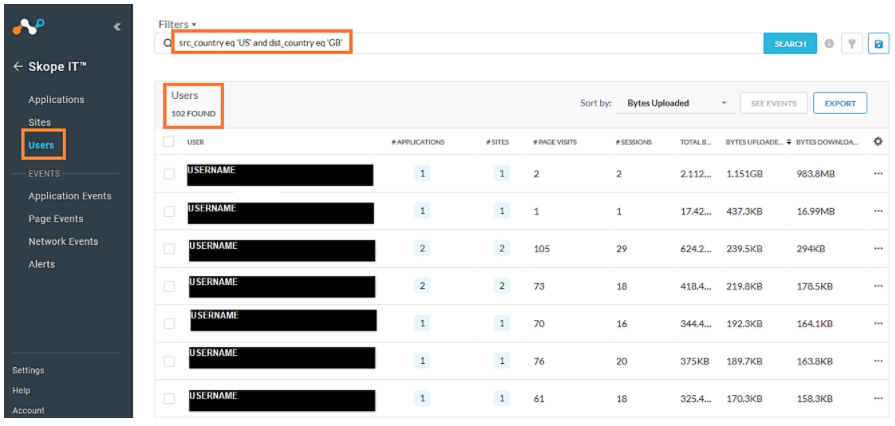Open row menu for 189.7KB user
This screenshot has width=895, height=426.
pyautogui.click(x=878, y=361)
